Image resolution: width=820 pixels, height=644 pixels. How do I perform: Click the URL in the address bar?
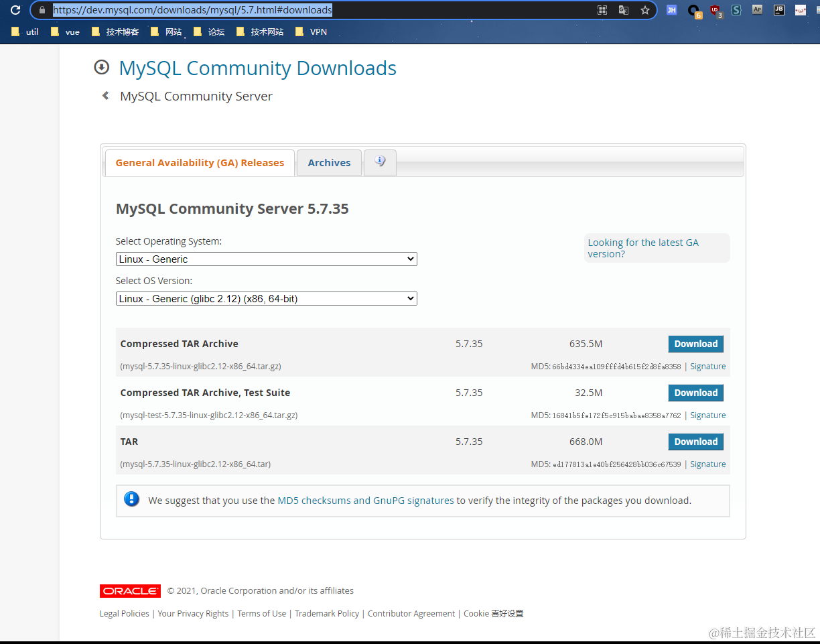pyautogui.click(x=192, y=10)
